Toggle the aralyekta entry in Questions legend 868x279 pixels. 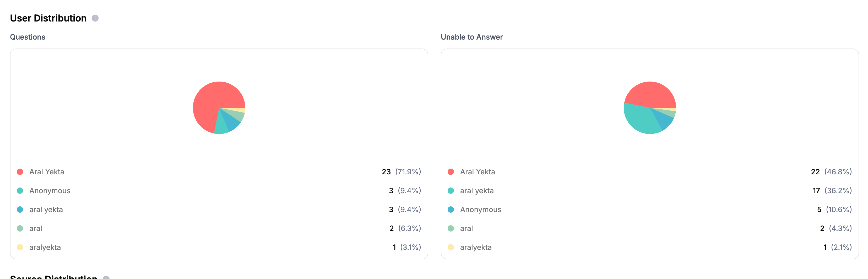[45, 247]
